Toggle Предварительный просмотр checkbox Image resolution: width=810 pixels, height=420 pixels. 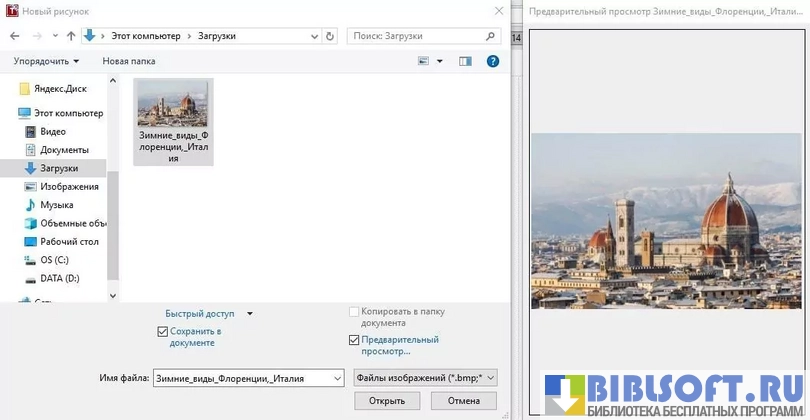point(354,340)
